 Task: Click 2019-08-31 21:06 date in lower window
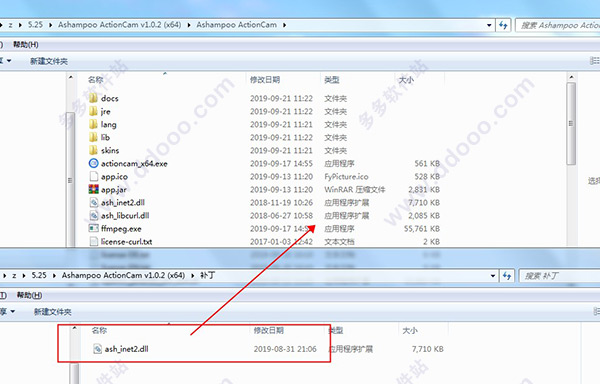tap(285, 349)
